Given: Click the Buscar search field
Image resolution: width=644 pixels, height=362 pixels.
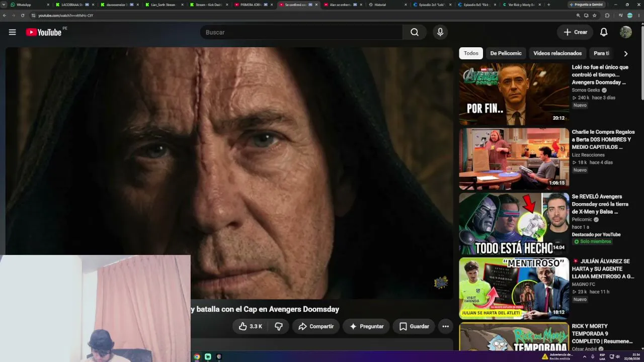Looking at the screenshot, I should [x=301, y=32].
